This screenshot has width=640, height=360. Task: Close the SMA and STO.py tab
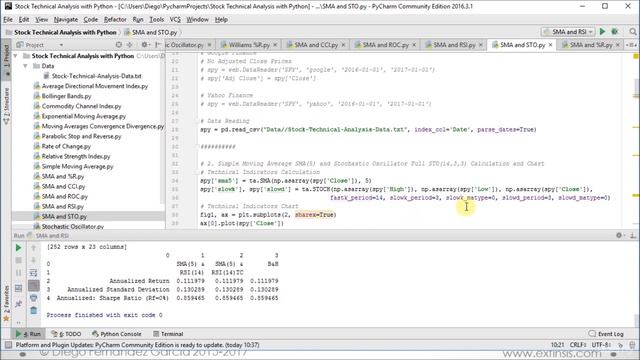point(550,45)
